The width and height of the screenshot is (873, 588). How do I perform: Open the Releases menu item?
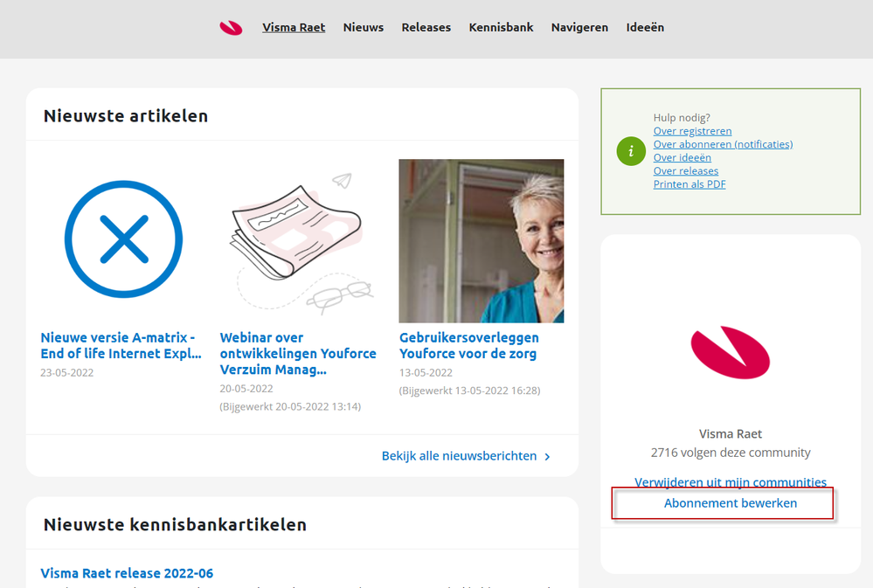(x=426, y=27)
